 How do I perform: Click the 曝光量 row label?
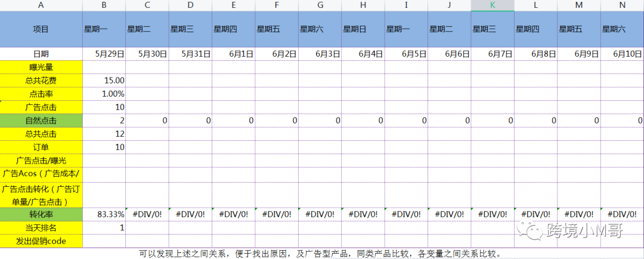coord(41,66)
